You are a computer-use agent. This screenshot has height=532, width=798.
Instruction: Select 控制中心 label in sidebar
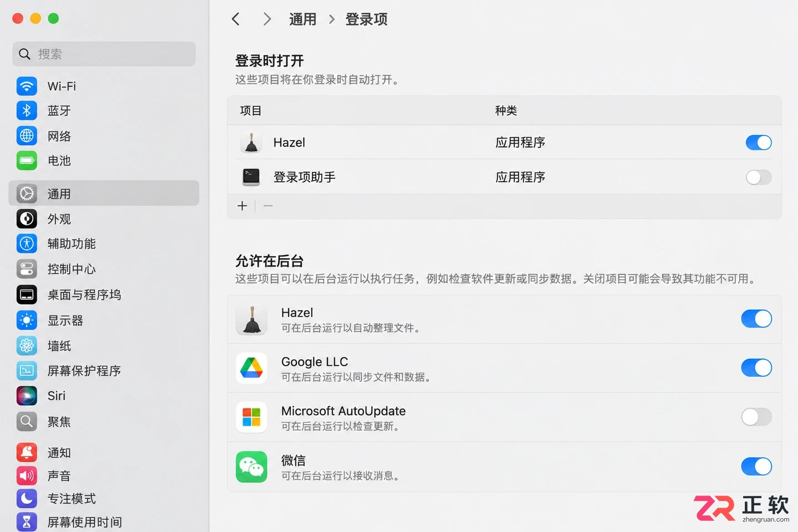(x=71, y=269)
